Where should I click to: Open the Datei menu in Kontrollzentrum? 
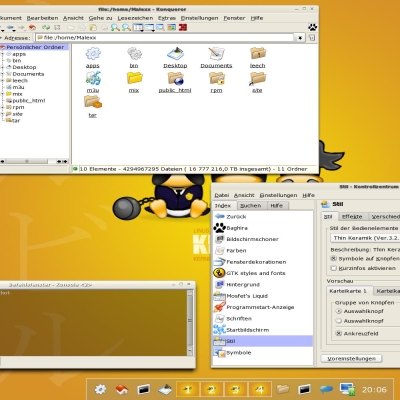[x=222, y=195]
